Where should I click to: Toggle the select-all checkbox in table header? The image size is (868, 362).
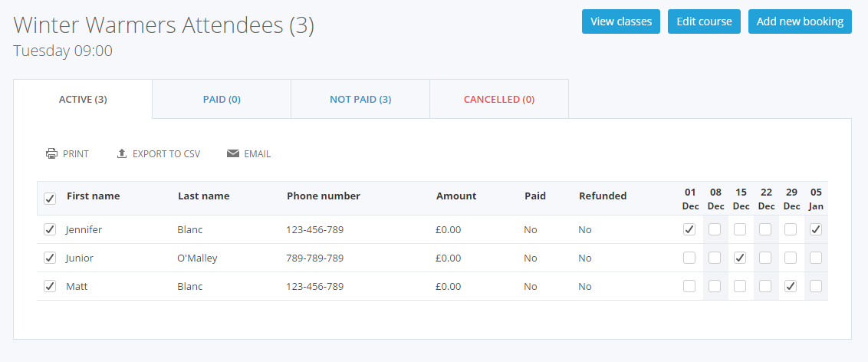coord(50,199)
